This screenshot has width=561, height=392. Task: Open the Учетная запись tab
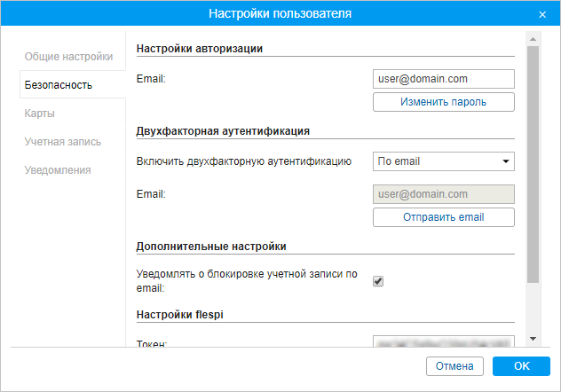63,142
